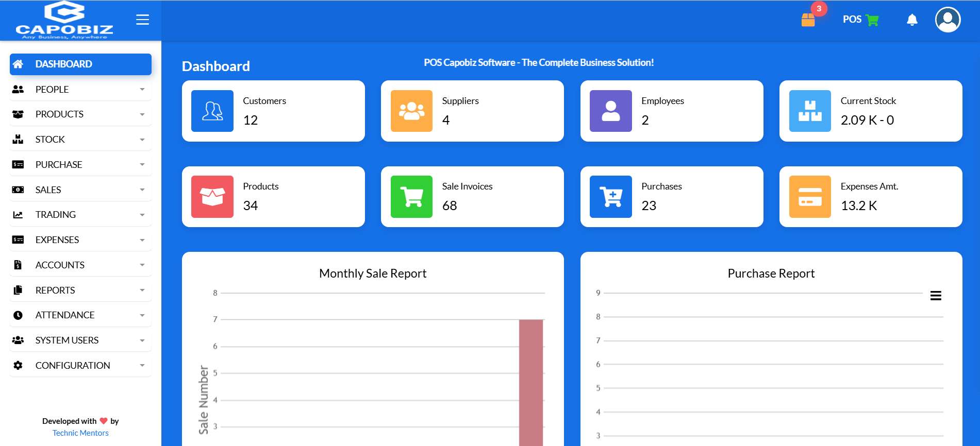Open the System Users menu

click(80, 340)
